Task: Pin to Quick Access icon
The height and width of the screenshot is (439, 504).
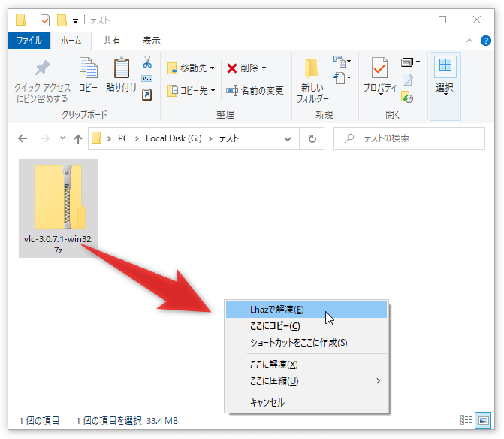Action: 42,68
